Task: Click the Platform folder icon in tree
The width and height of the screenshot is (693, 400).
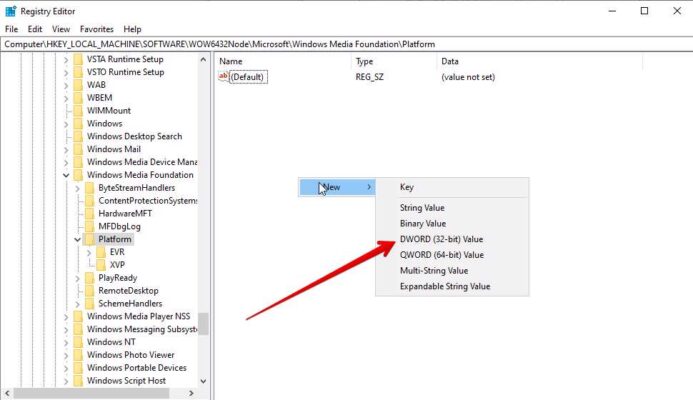Action: click(89, 239)
